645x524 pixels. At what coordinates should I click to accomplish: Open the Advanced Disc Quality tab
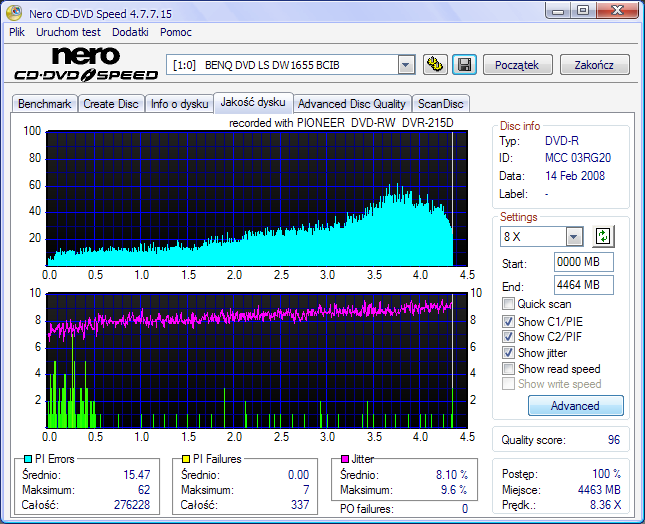pyautogui.click(x=352, y=104)
